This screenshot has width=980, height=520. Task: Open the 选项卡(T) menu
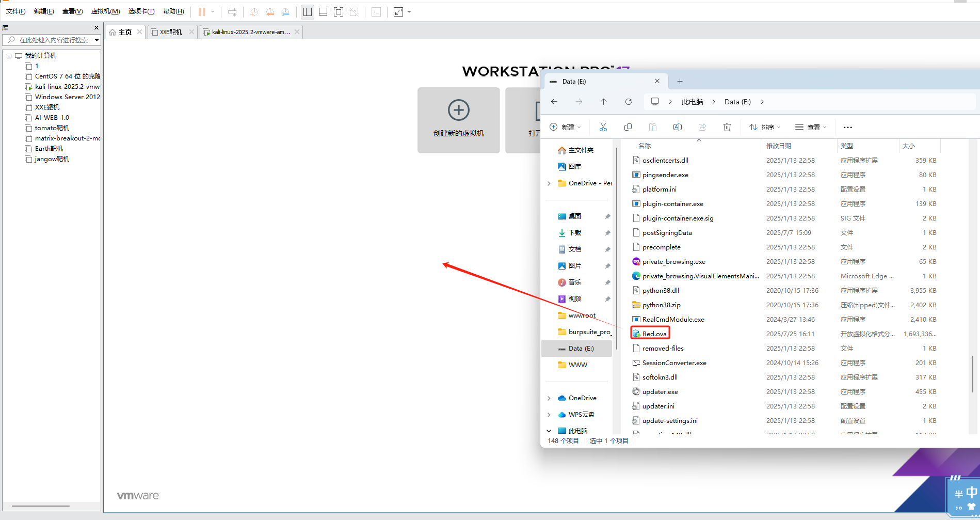coord(141,11)
